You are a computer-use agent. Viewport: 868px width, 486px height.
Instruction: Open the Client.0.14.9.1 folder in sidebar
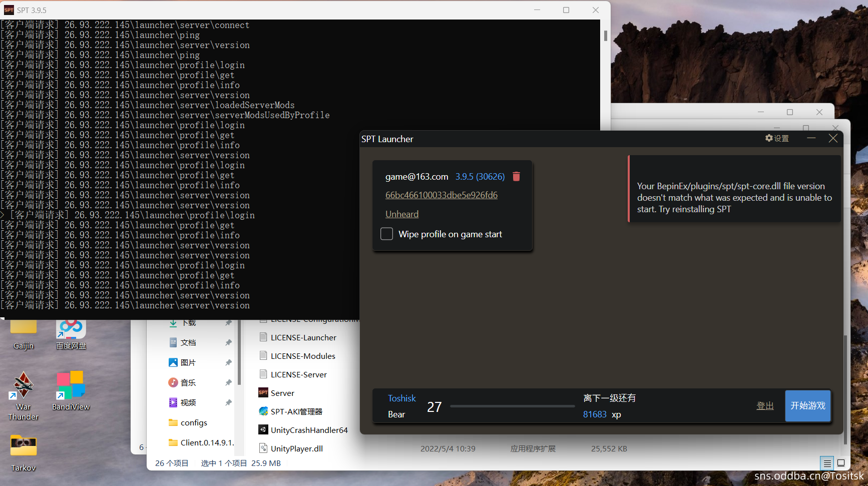[x=206, y=443]
